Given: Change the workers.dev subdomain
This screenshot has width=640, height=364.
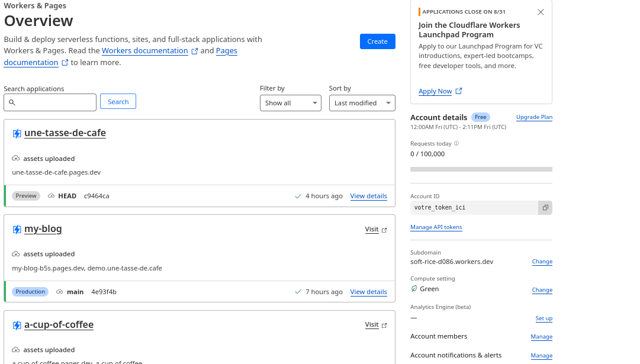Looking at the screenshot, I should (542, 262).
